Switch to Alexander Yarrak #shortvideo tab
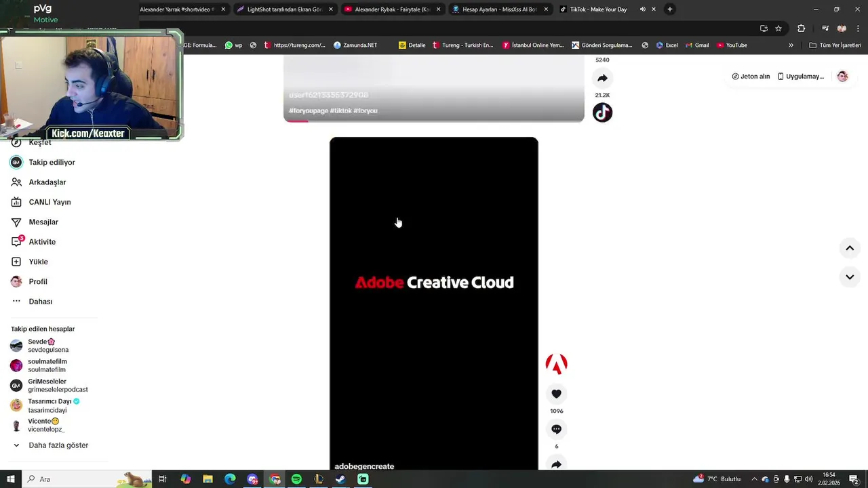The image size is (868, 488). tap(182, 9)
